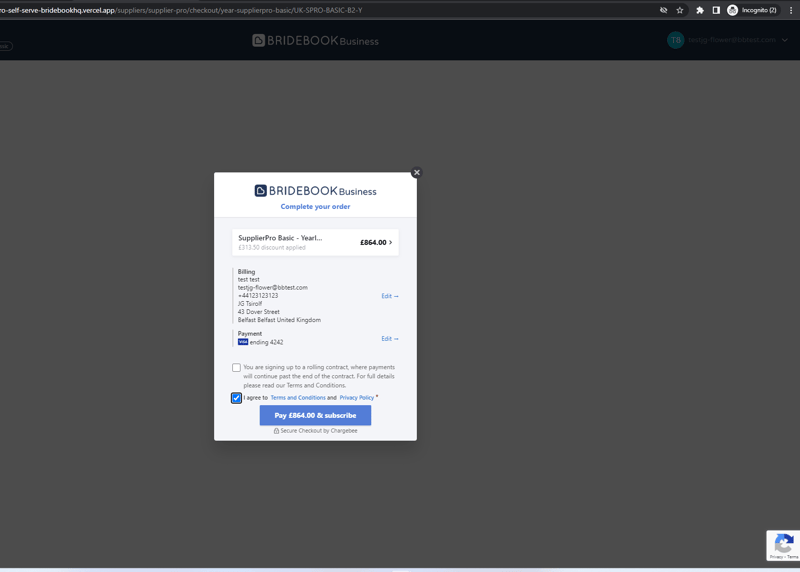The image size is (800, 572).
Task: Click the TB user avatar
Action: (x=676, y=40)
